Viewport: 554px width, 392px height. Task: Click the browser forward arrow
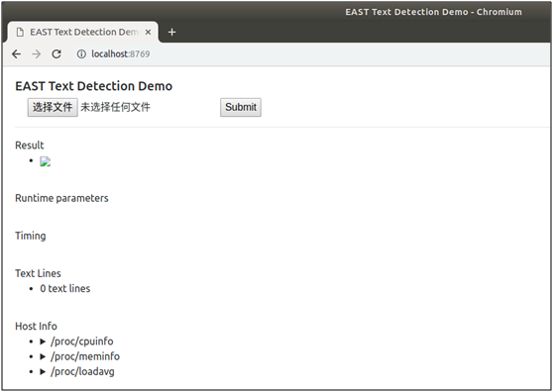pyautogui.click(x=36, y=54)
